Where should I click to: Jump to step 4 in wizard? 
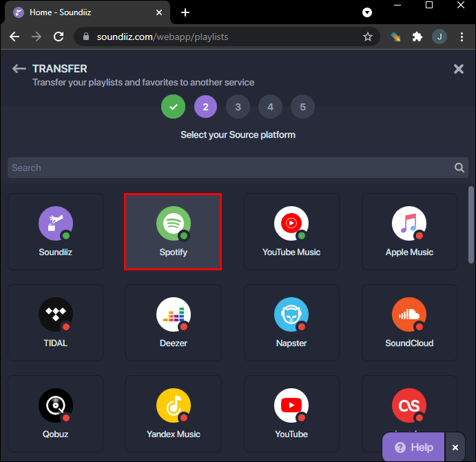[270, 107]
